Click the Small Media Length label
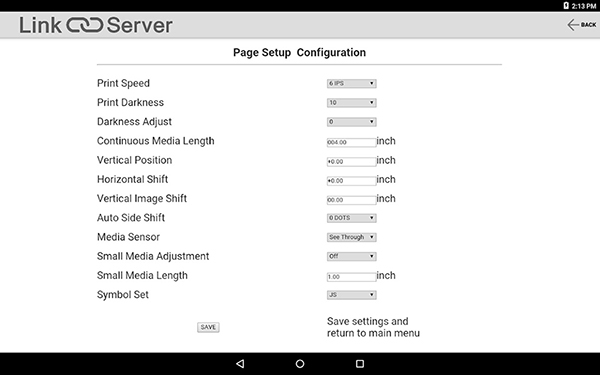Viewport: 600px width, 375px height. coord(142,276)
